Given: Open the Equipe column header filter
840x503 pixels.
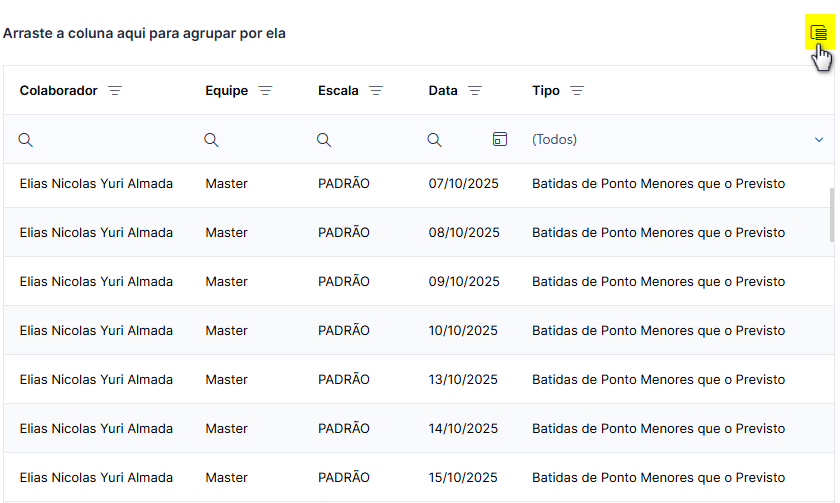Looking at the screenshot, I should click(265, 91).
